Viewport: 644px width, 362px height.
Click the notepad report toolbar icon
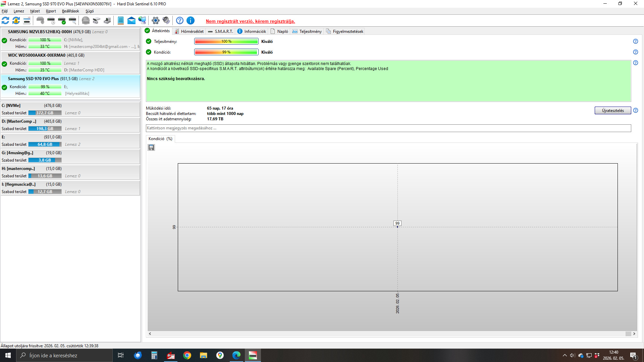pyautogui.click(x=121, y=21)
